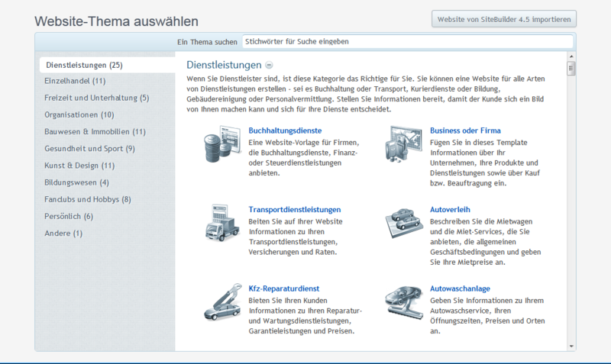Collapse the Dienstleistungen section with minus icon

point(269,65)
